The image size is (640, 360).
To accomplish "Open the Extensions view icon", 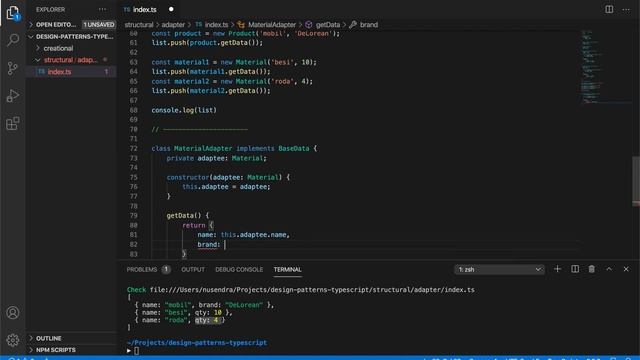I will (x=13, y=123).
